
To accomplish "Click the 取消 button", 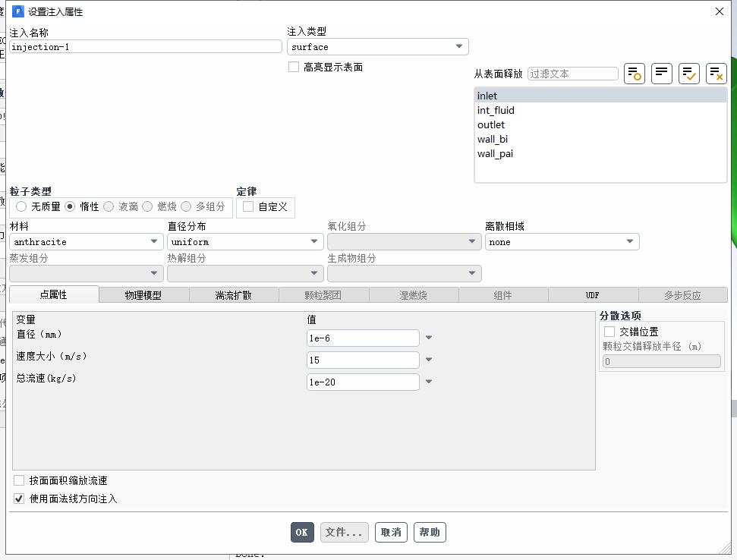I will [x=391, y=532].
